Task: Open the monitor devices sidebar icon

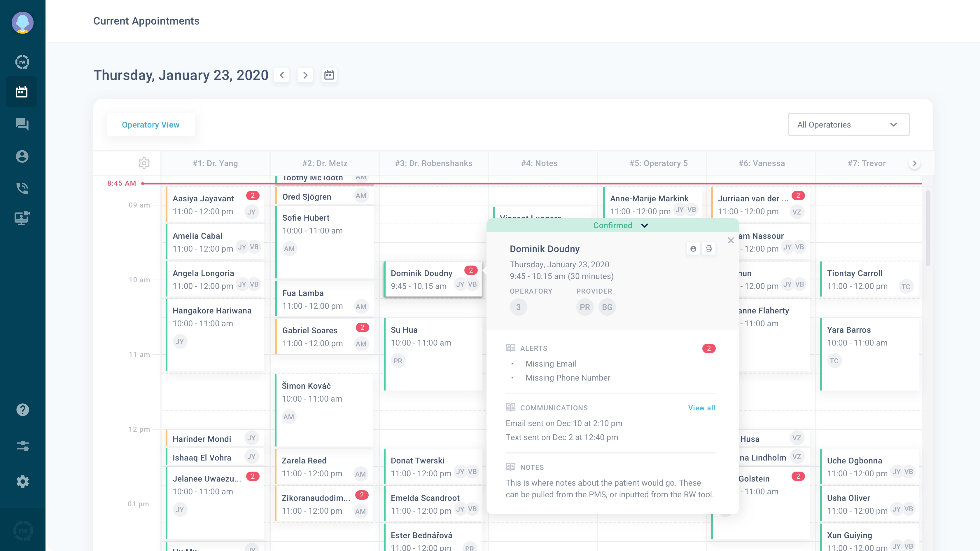Action: tap(22, 218)
